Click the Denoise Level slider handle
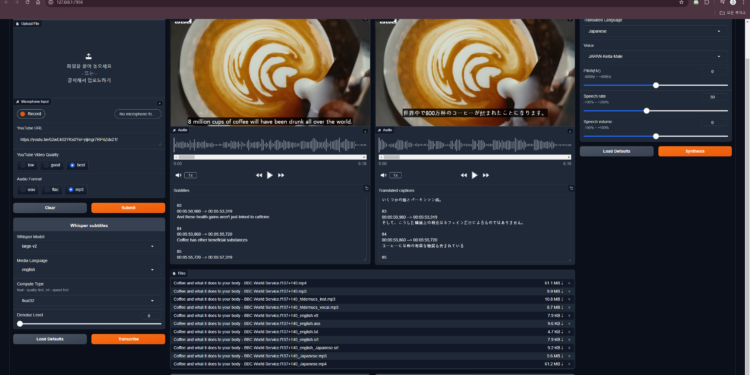This screenshot has width=750, height=375. (20, 324)
